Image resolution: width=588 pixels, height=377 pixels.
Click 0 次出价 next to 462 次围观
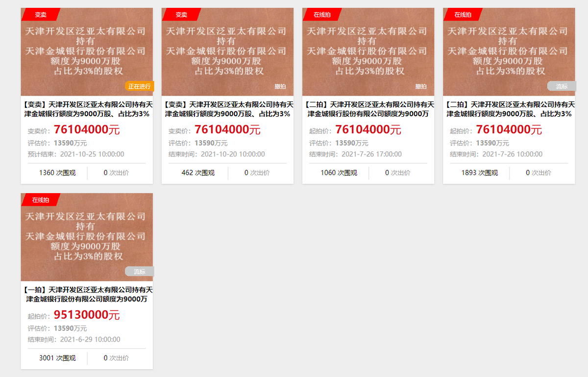point(257,173)
